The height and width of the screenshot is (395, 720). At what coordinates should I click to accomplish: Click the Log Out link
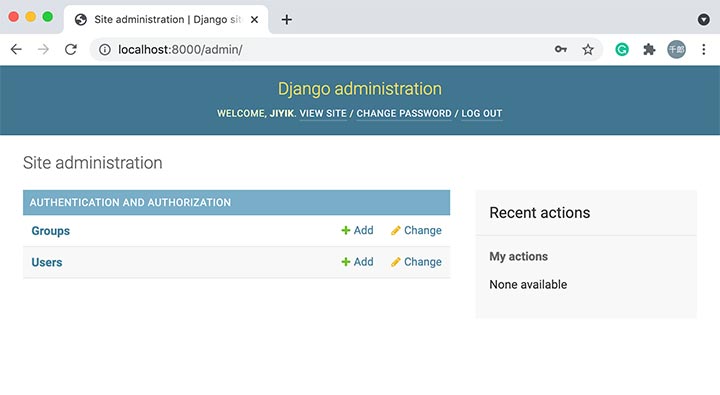click(x=482, y=113)
